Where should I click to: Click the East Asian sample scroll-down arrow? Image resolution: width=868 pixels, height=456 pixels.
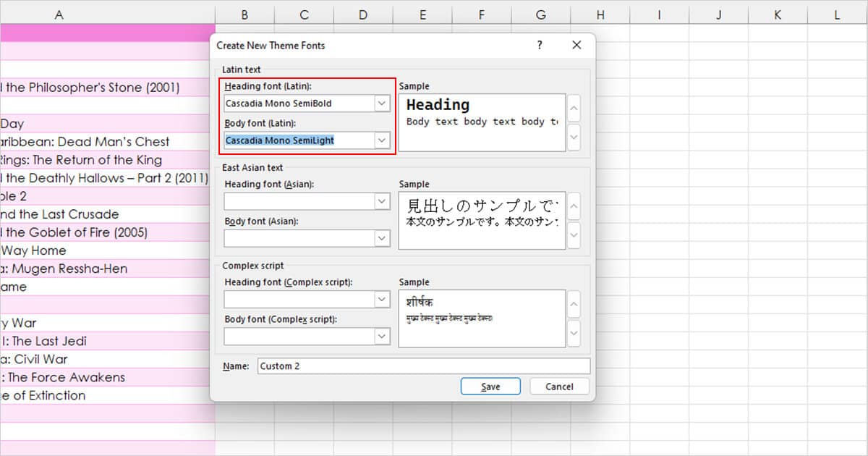(x=573, y=235)
